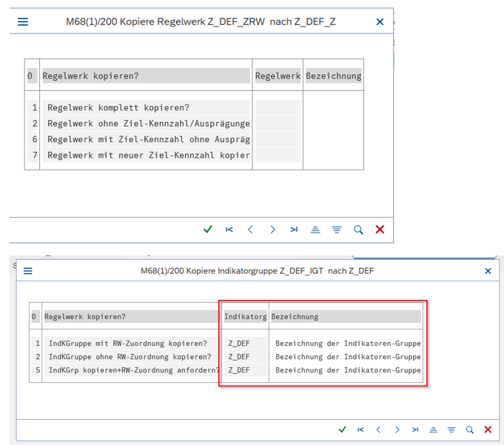504x445 pixels.
Task: Click 'Bezeichnung' column header in Regelwerk dialog
Action: (333, 76)
